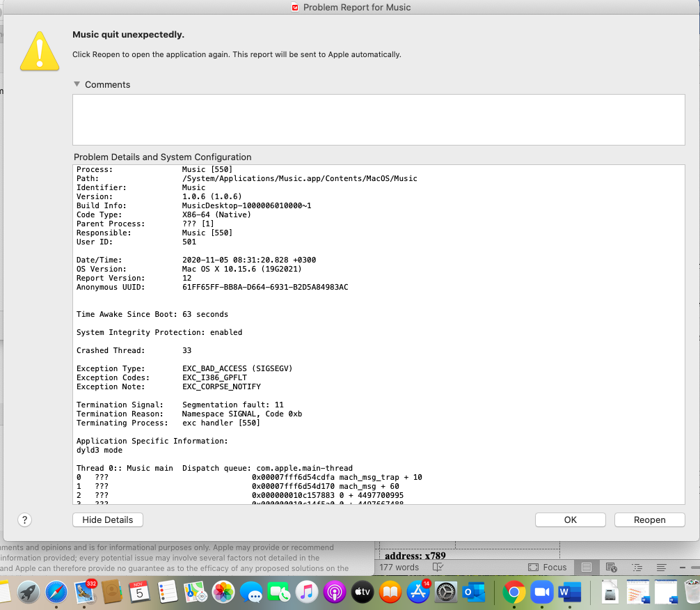Switch to Web Layout view in Word
This screenshot has height=610, width=700.
click(x=611, y=568)
